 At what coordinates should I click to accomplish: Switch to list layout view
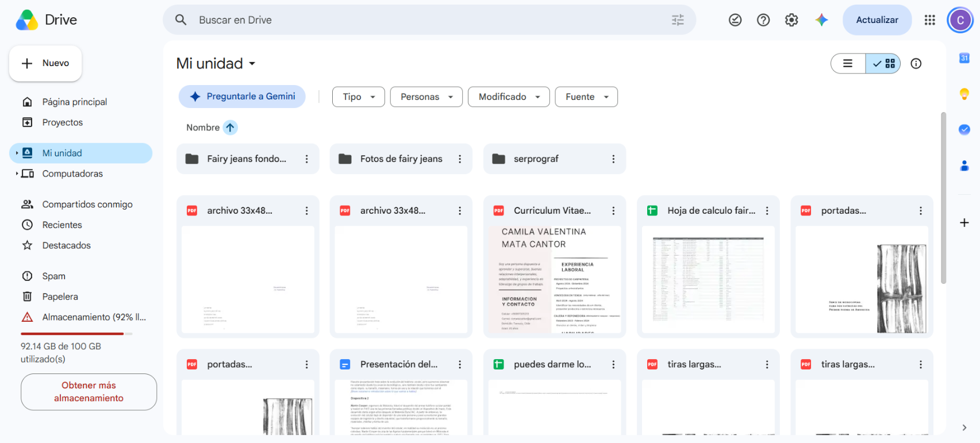[848, 64]
